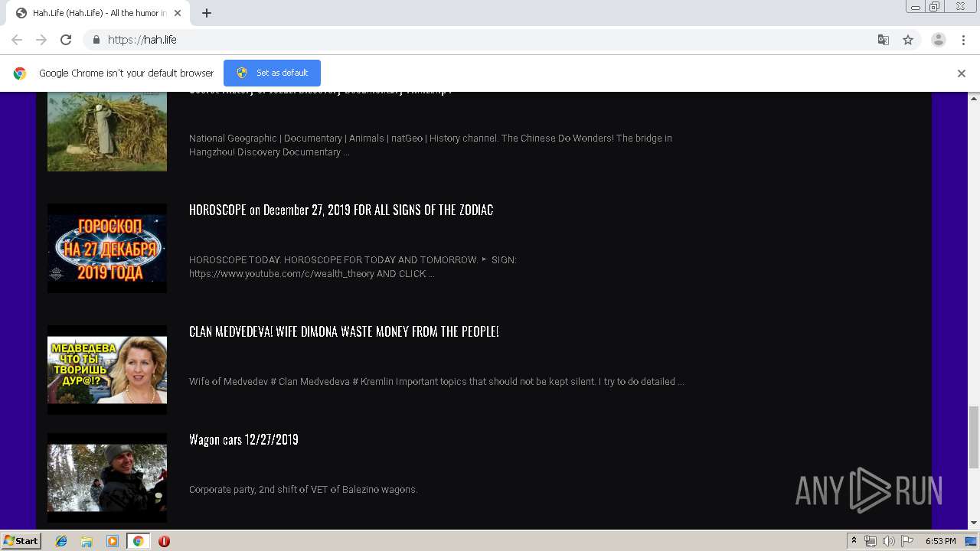The width and height of the screenshot is (980, 551).
Task: Click the page scrollbar up arrow
Action: pyautogui.click(x=974, y=98)
